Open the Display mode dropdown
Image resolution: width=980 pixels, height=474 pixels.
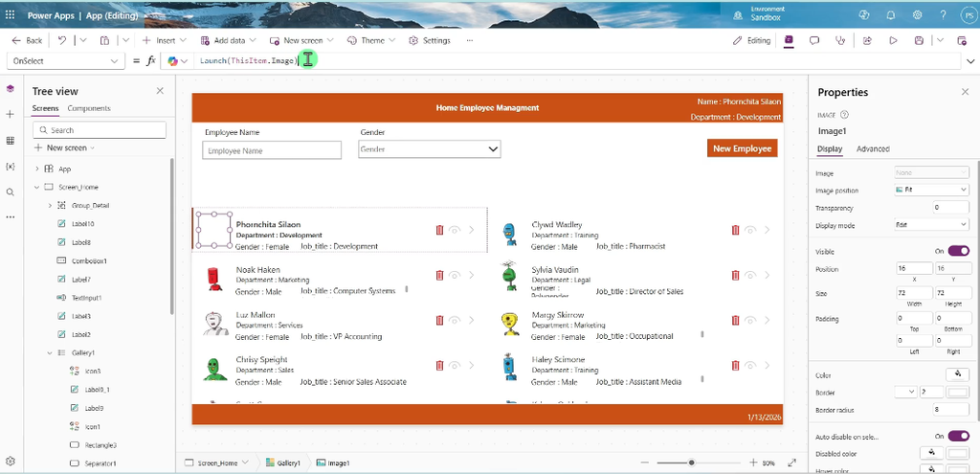coord(931,224)
